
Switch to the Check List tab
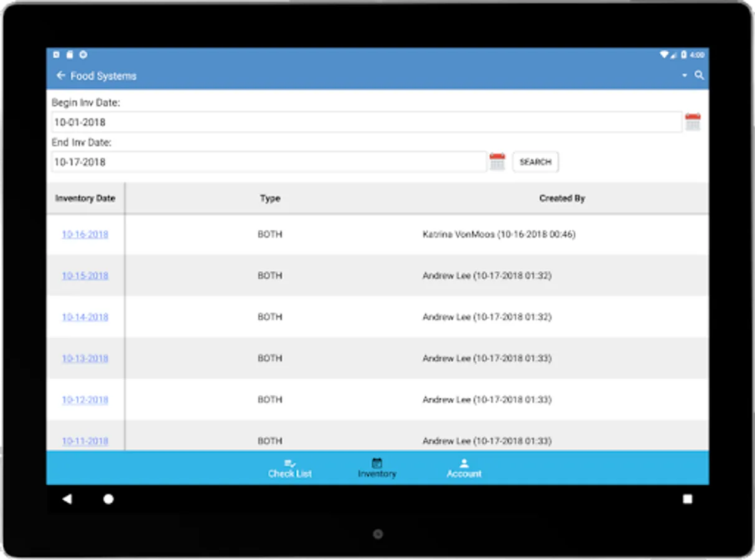[x=290, y=468]
